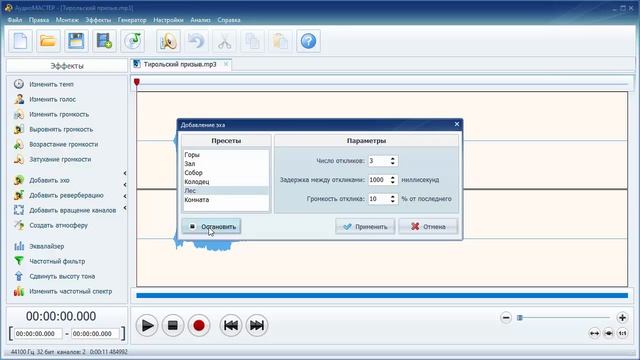Click the Остановить preview button
This screenshot has height=360, width=640.
pyautogui.click(x=211, y=227)
